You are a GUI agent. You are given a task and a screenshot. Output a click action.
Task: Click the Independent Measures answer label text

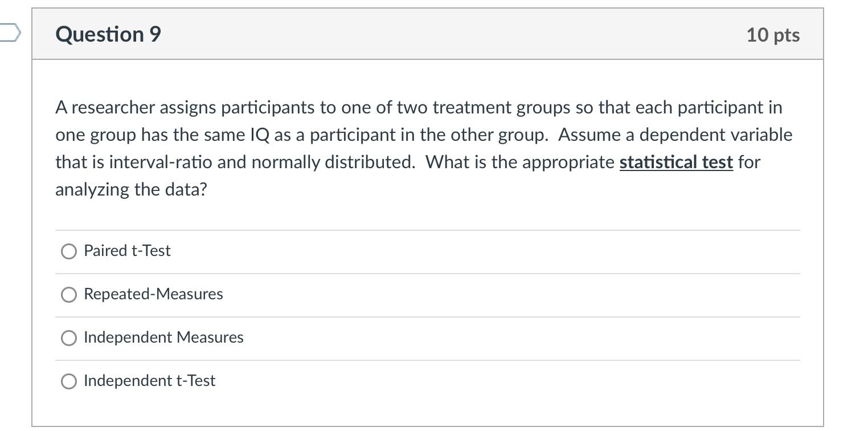163,337
